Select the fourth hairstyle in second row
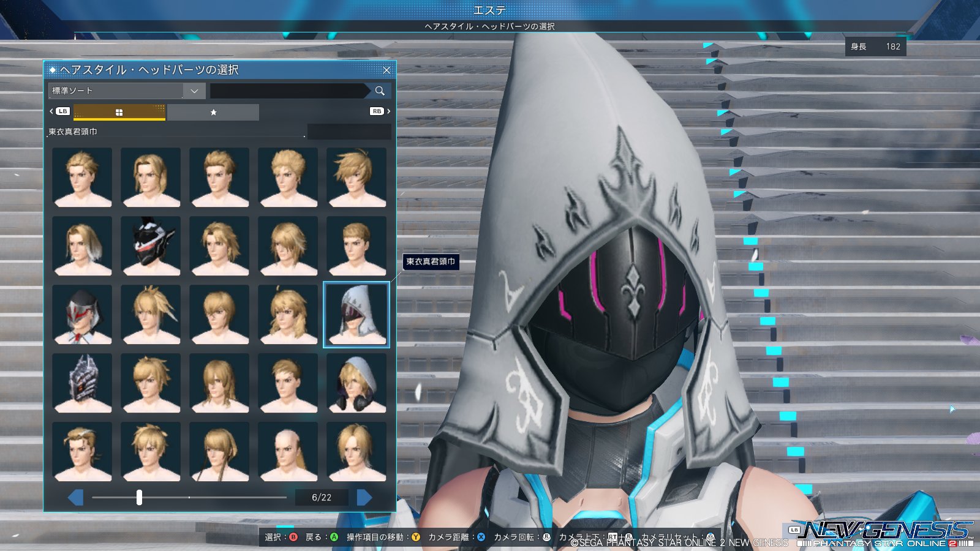Viewport: 980px width, 551px height. click(288, 246)
